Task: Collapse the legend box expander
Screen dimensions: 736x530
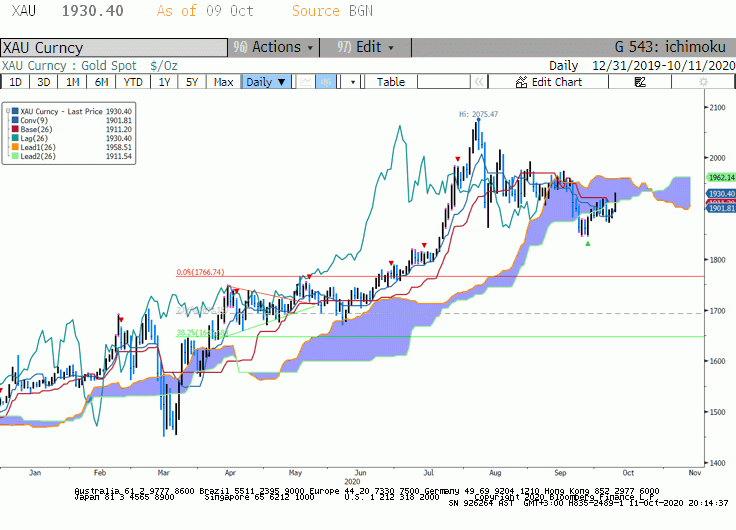Action: coord(8,111)
